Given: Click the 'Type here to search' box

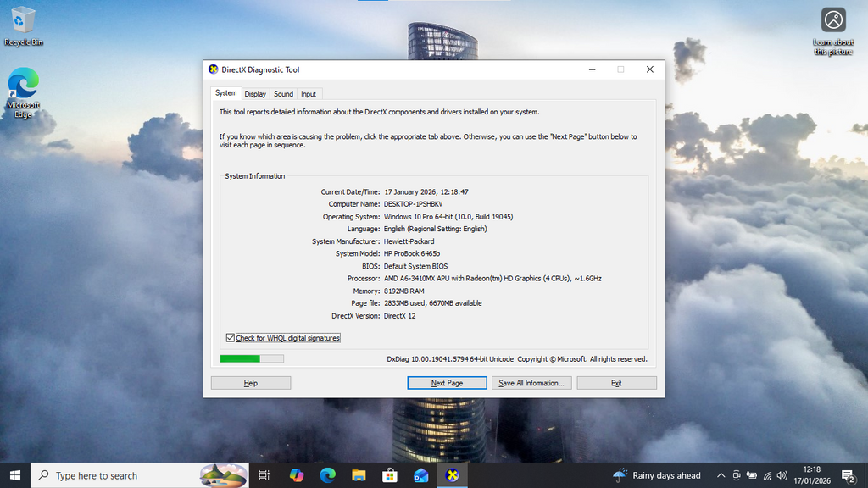Looking at the screenshot, I should pyautogui.click(x=119, y=475).
